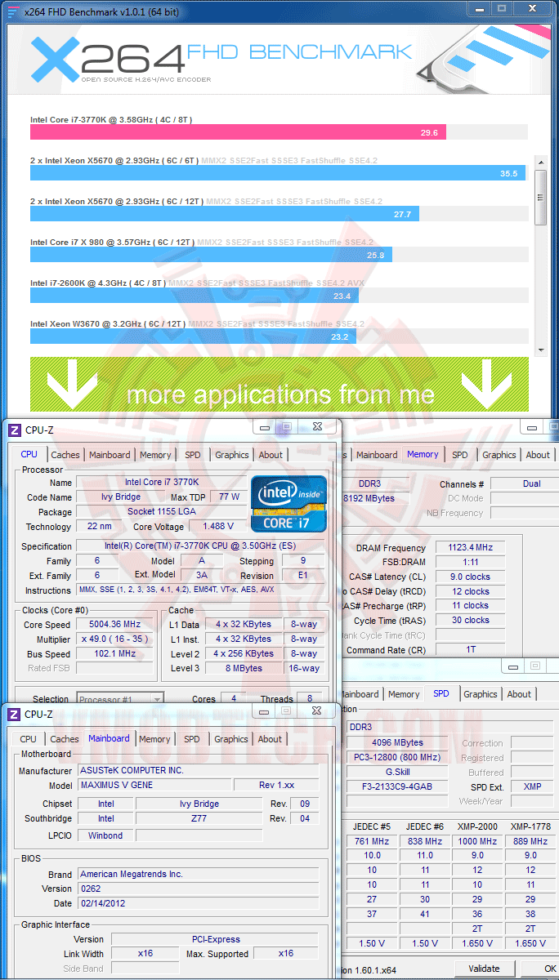Image resolution: width=559 pixels, height=980 pixels.
Task: Click the blue 25.8 i7 X 980 bar
Action: (x=212, y=255)
